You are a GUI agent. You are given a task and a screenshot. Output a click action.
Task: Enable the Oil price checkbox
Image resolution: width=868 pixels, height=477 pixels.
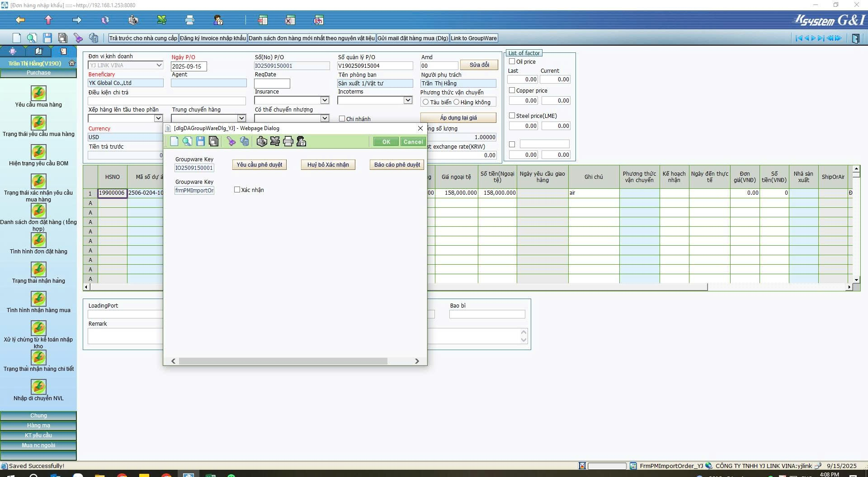click(512, 61)
